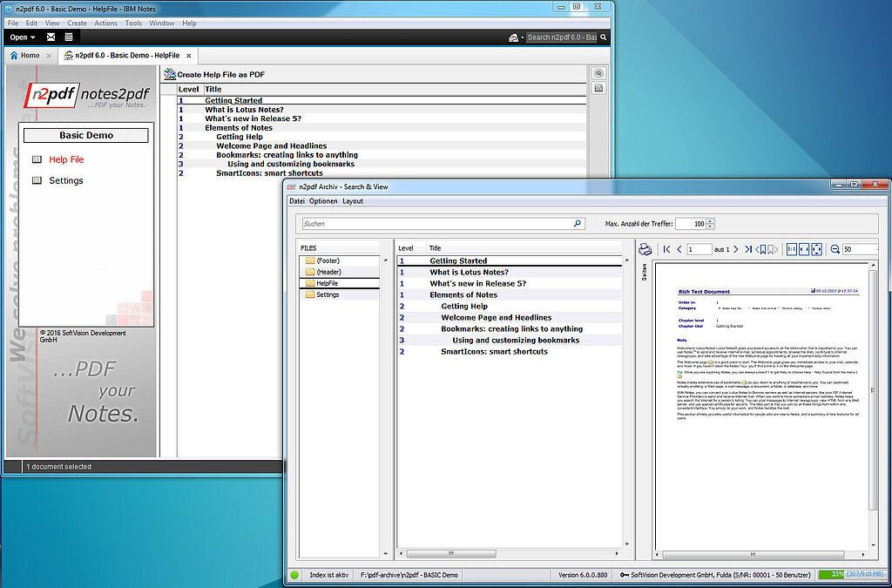Go to last page in PDF viewer
The width and height of the screenshot is (892, 588).
pyautogui.click(x=748, y=249)
